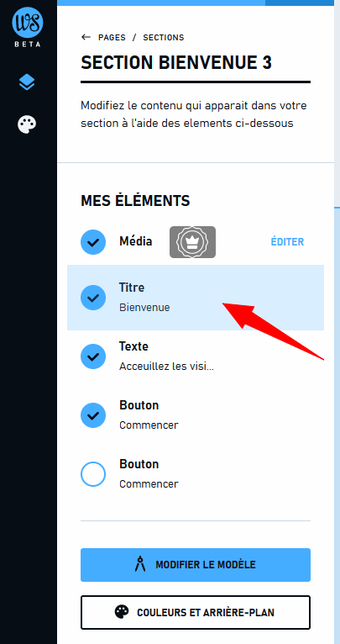This screenshot has width=340, height=644.
Task: Select the Titre Bienvenue element row
Action: pyautogui.click(x=196, y=298)
